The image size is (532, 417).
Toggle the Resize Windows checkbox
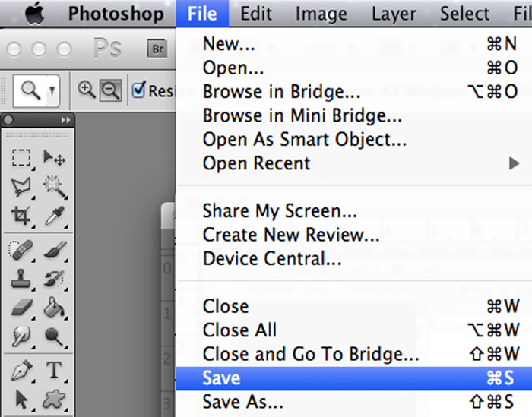[x=139, y=90]
